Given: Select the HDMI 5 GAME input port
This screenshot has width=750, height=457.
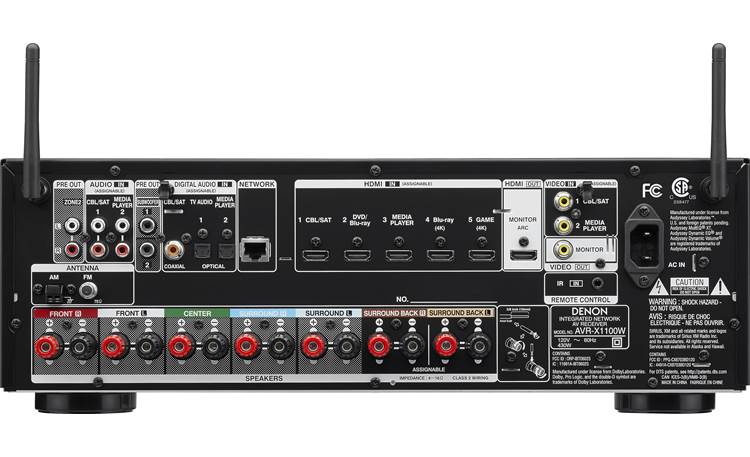Looking at the screenshot, I should tap(482, 256).
